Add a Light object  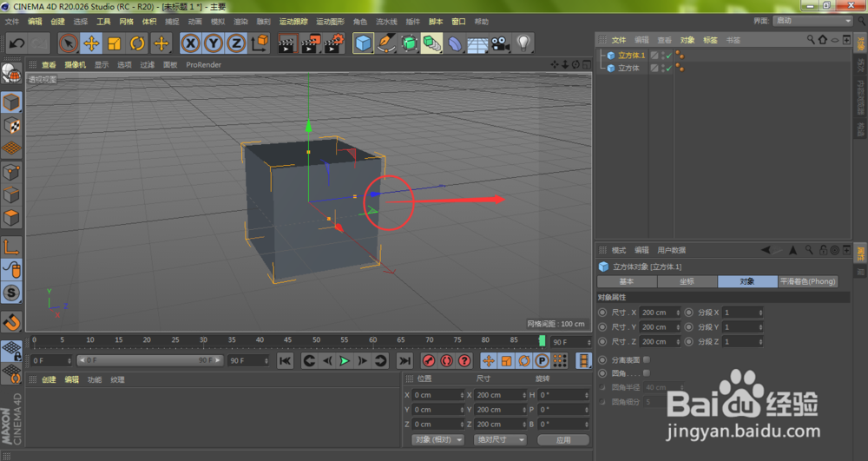(x=523, y=43)
